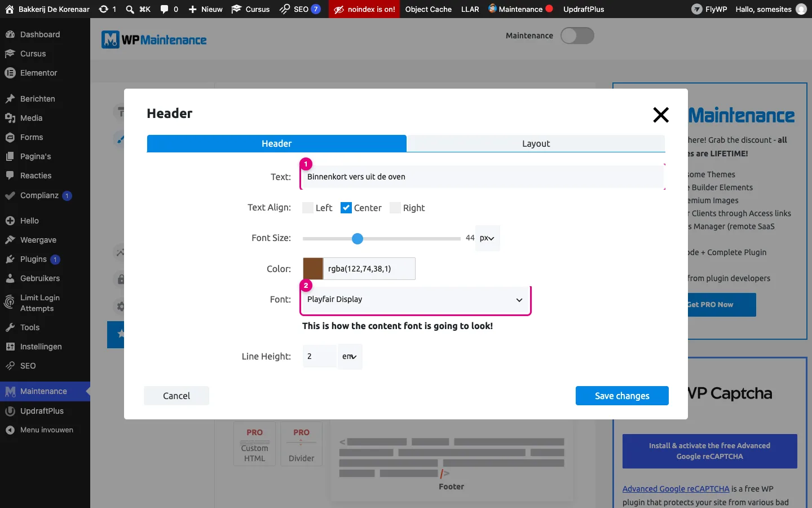Click the Gebruikers user icon
The image size is (812, 508).
tap(10, 278)
